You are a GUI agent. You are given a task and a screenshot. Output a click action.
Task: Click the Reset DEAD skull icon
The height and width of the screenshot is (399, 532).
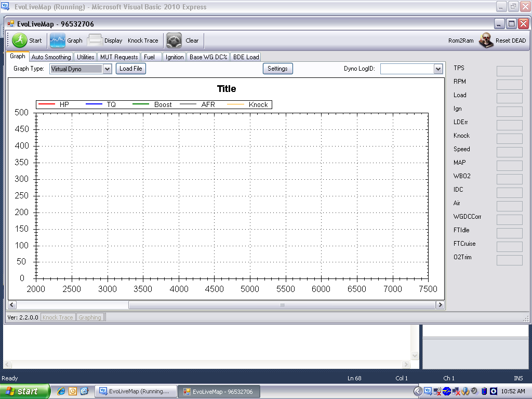tap(486, 41)
